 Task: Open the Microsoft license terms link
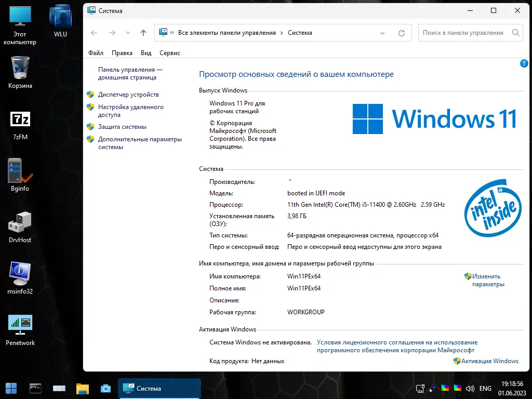click(397, 347)
